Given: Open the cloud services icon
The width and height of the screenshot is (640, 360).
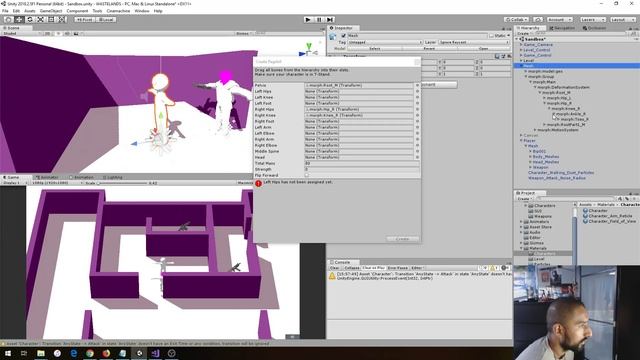Looking at the screenshot, I should [538, 19].
